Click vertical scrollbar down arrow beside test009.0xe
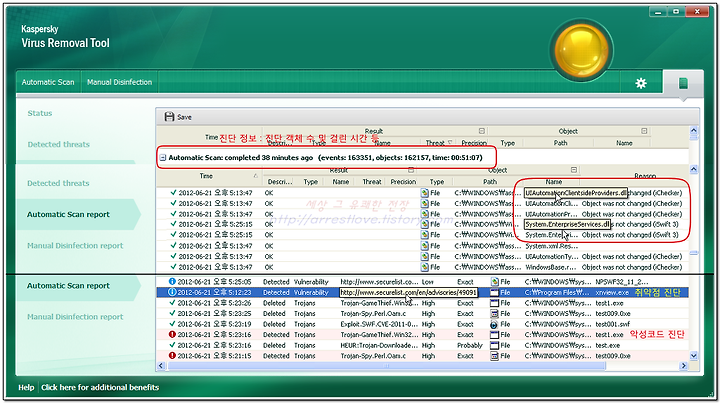The height and width of the screenshot is (403, 720). (693, 356)
